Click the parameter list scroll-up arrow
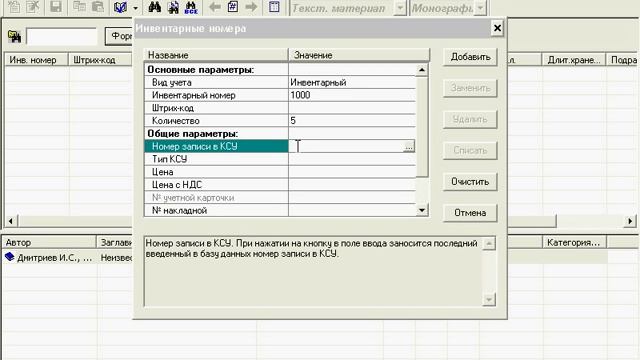 click(x=422, y=70)
